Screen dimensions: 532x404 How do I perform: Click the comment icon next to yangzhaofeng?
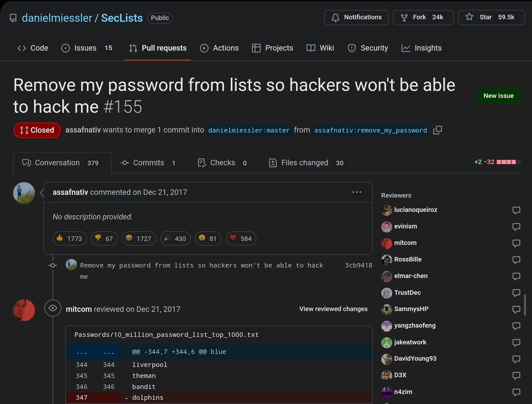point(516,326)
